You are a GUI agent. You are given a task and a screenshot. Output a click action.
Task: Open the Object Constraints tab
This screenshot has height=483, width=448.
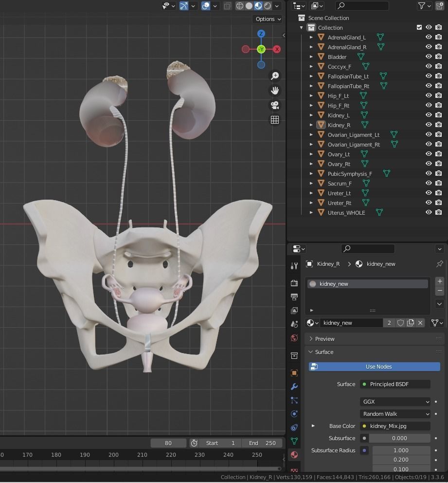pyautogui.click(x=294, y=427)
